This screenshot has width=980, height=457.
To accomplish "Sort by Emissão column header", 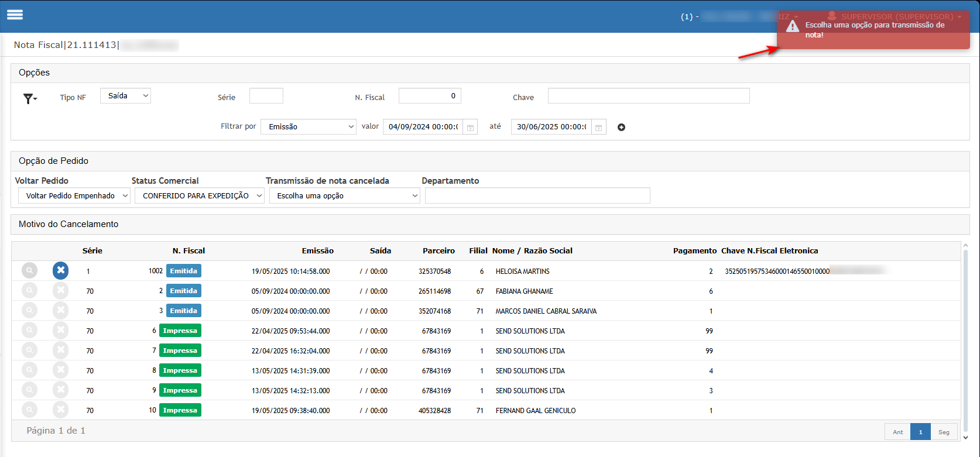I will click(318, 250).
